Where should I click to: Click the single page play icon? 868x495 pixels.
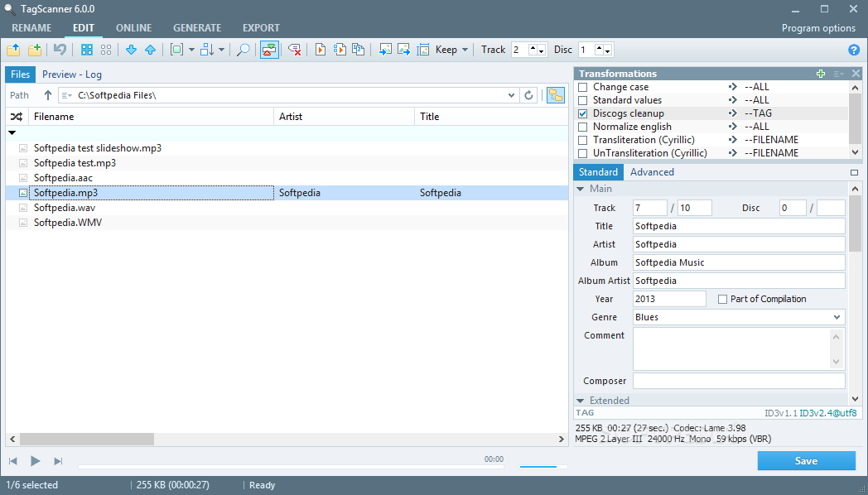click(320, 50)
